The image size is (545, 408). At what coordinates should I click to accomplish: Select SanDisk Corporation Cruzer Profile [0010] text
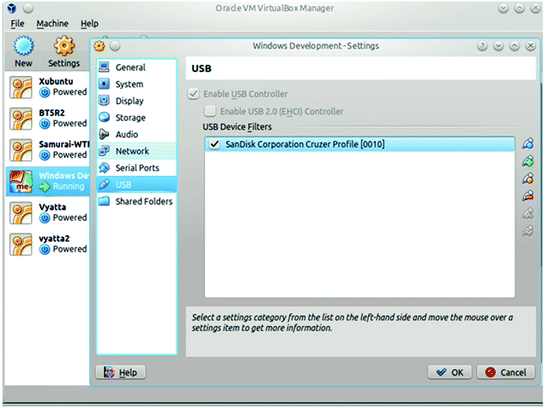click(305, 144)
